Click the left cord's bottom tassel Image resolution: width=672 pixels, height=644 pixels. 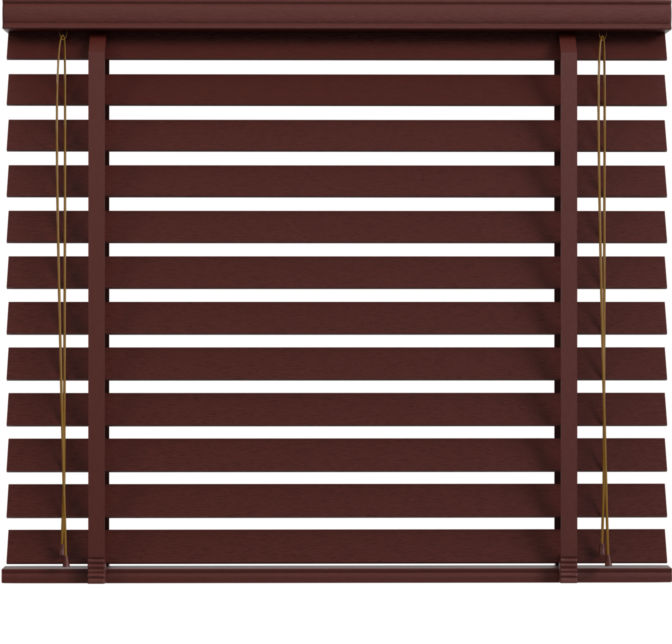pos(66,561)
